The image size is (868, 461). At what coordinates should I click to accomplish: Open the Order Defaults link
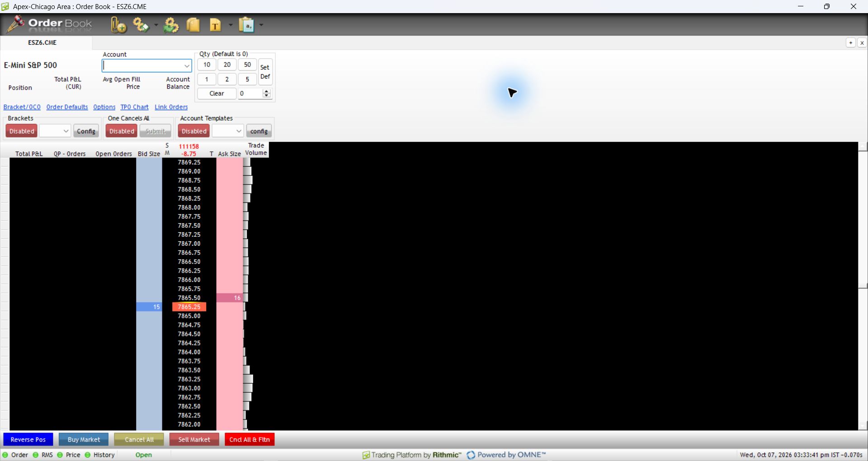pyautogui.click(x=67, y=107)
